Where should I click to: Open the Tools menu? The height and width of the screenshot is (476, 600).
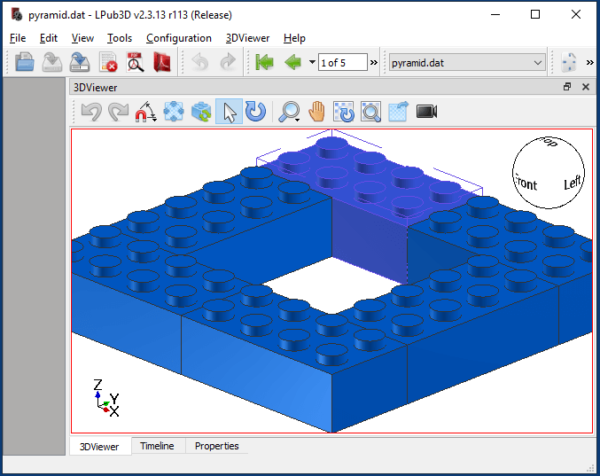point(119,38)
